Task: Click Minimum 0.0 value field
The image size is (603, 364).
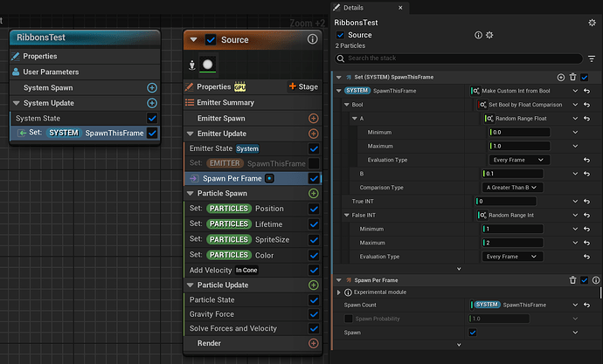Action: click(x=519, y=133)
